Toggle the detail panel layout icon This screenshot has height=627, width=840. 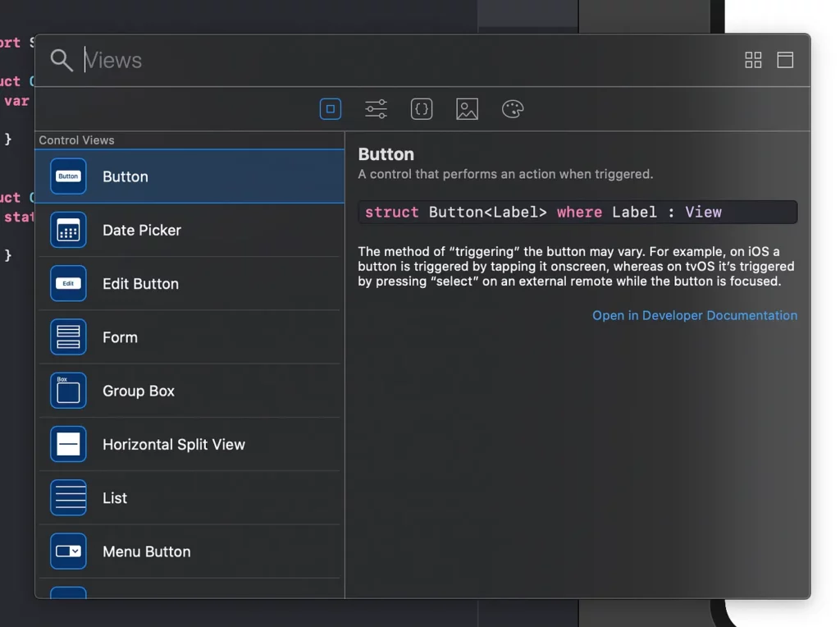pyautogui.click(x=785, y=60)
